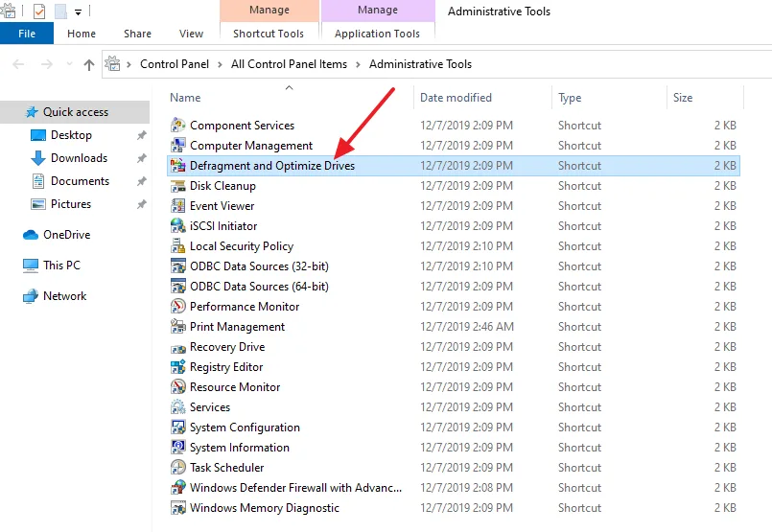Click the Windows Defender Firewall icon
772x532 pixels.
pyautogui.click(x=177, y=488)
